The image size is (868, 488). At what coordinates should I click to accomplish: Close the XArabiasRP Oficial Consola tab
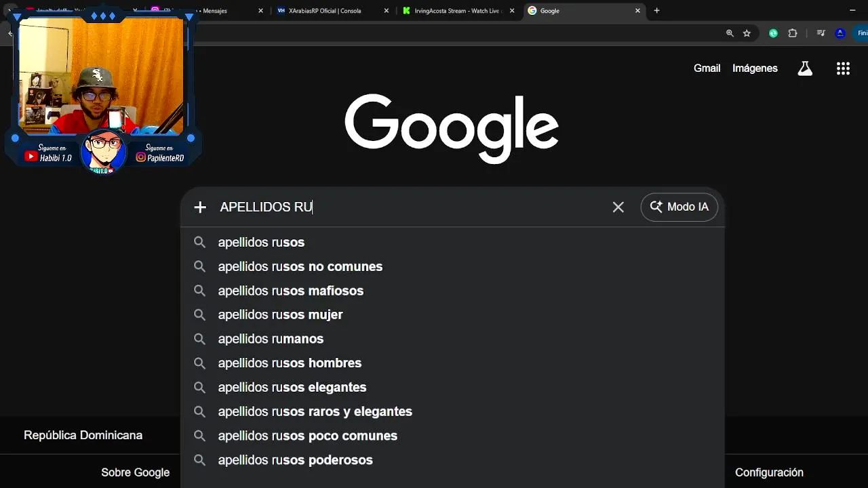point(387,11)
